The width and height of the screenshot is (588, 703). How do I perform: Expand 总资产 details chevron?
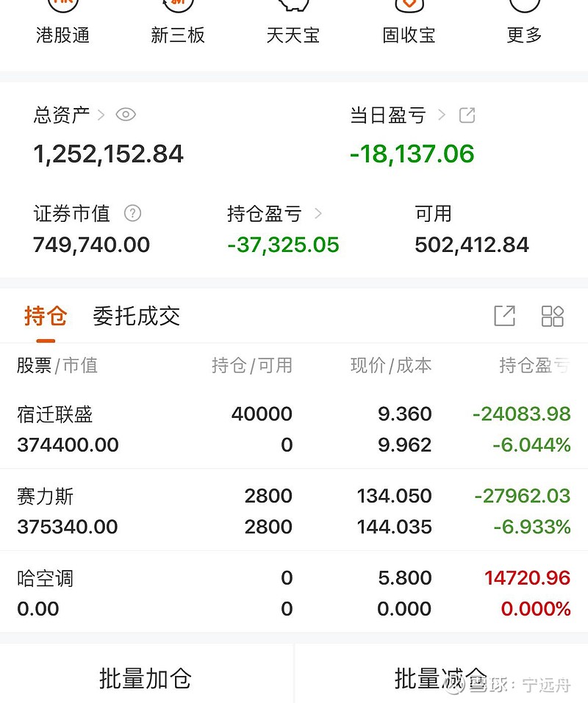coord(101,115)
